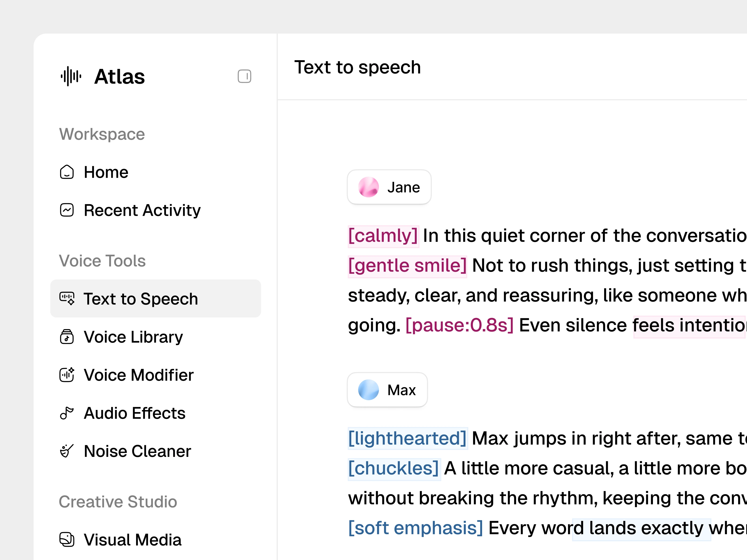This screenshot has width=747, height=560.
Task: Open the Jane voice selector
Action: click(x=389, y=187)
